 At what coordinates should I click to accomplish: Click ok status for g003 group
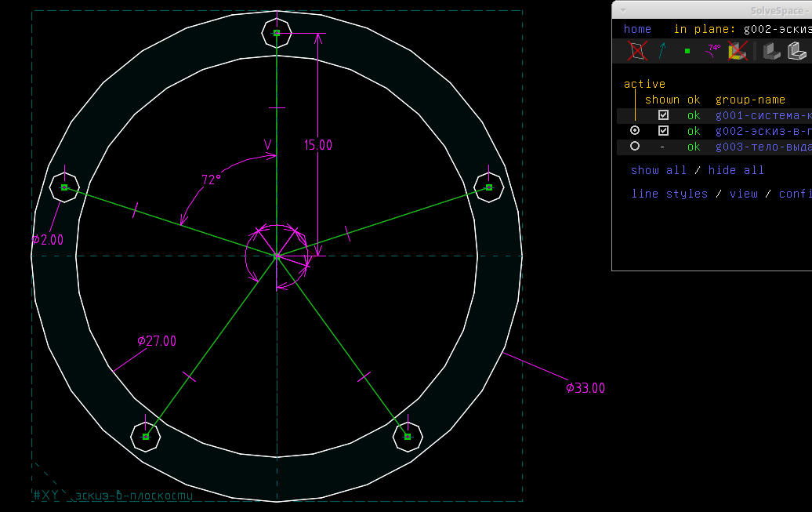694,147
